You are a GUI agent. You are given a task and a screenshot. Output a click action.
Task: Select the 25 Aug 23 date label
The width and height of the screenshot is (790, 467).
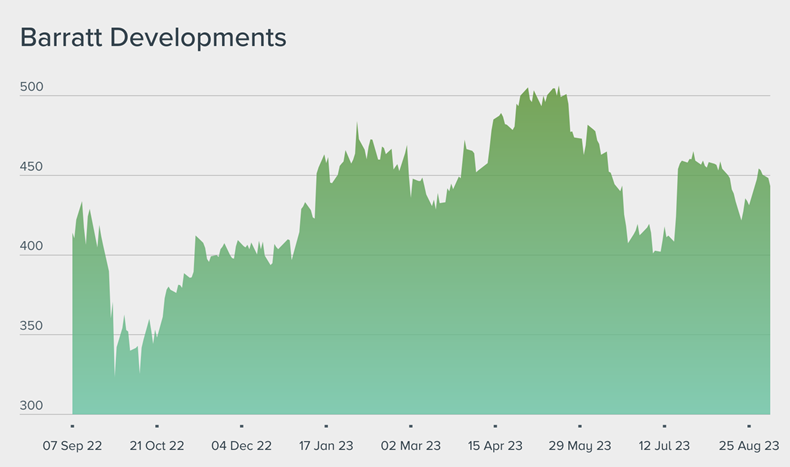[x=749, y=445]
